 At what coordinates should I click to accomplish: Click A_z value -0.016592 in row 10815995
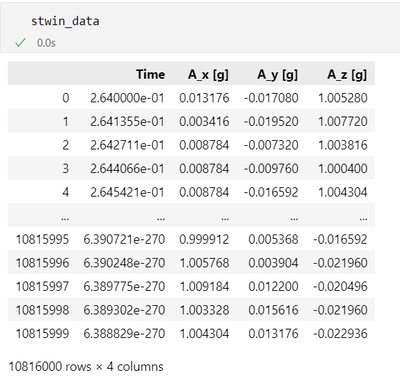click(340, 239)
